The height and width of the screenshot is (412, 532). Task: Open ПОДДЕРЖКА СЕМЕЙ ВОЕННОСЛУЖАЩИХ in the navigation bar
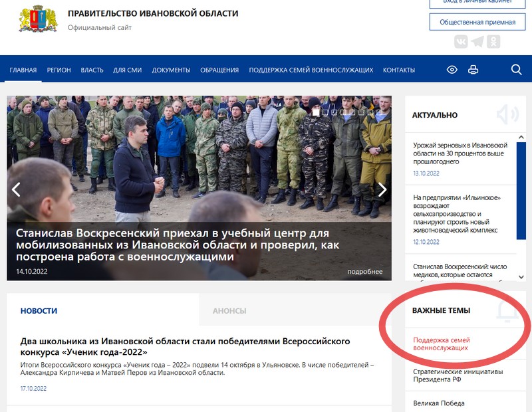click(311, 70)
